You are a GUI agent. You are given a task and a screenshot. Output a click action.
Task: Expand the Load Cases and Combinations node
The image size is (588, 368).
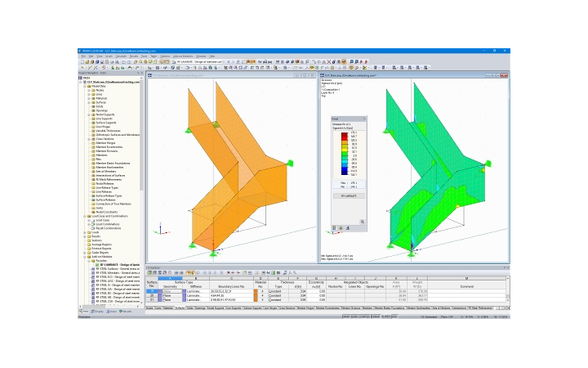click(x=85, y=216)
